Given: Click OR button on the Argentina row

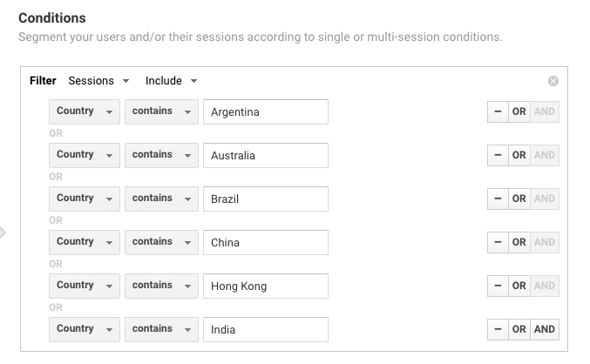Looking at the screenshot, I should [519, 111].
